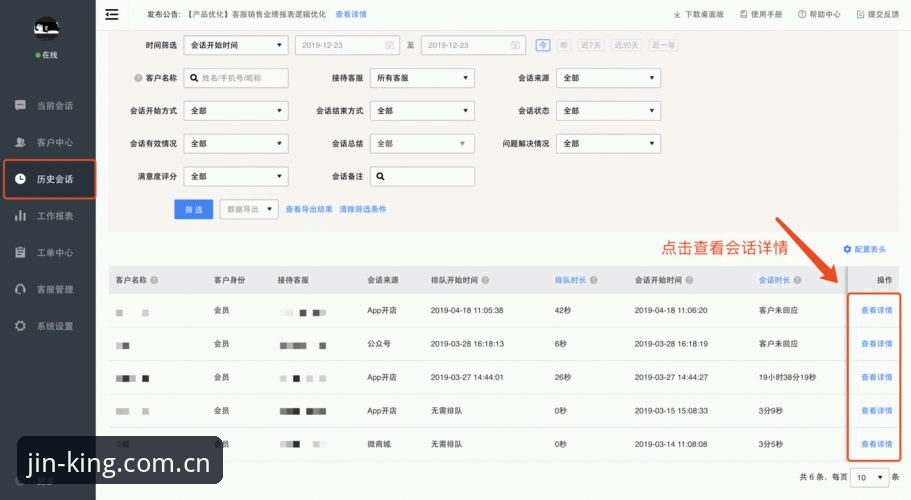Open 查看详情 for 2019-03-15 15:08:33 row
Screen dimensions: 911x500
coord(876,411)
